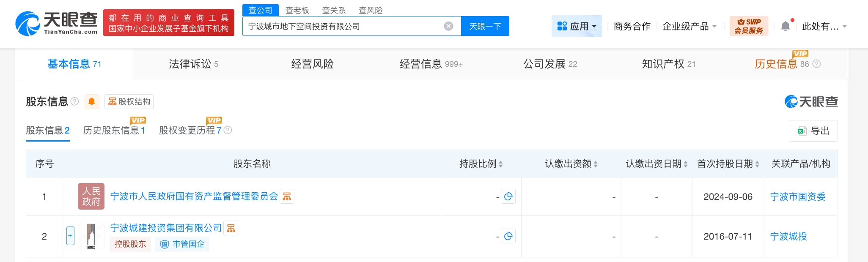Click the pie chart icon in row 2

[x=508, y=236]
